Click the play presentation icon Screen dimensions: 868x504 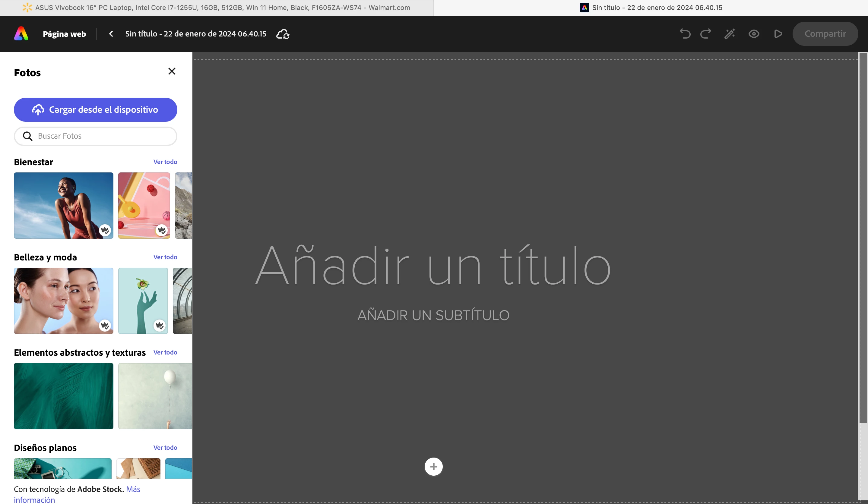[778, 34]
